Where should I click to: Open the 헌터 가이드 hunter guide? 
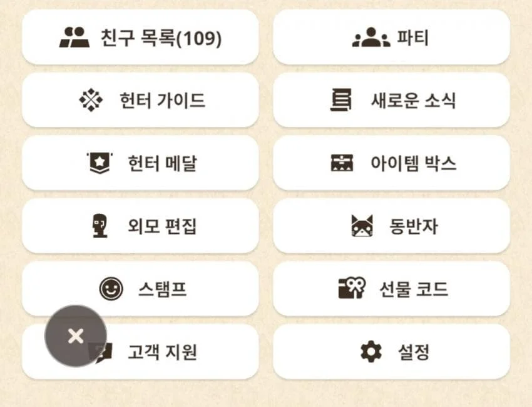(140, 100)
